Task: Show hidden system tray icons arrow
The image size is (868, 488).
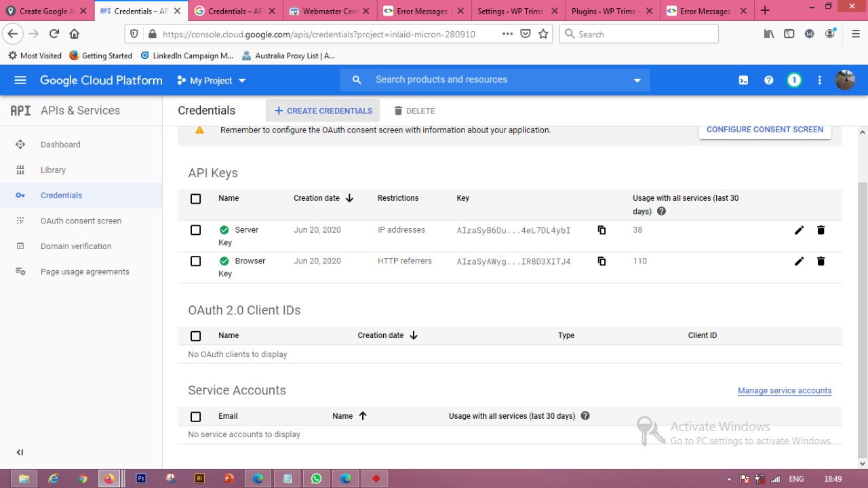Action: (729, 479)
